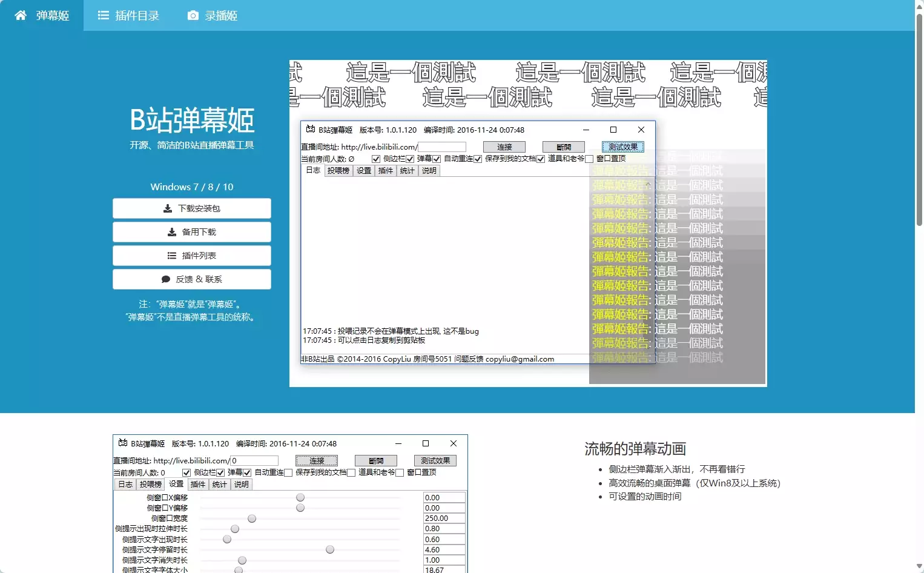Click the 250.00 width value box

(444, 518)
